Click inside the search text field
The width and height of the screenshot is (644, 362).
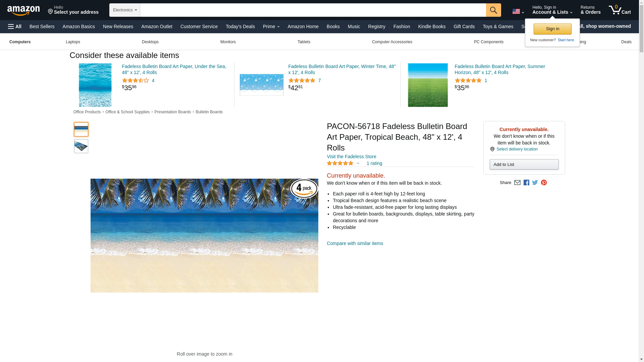tap(313, 10)
